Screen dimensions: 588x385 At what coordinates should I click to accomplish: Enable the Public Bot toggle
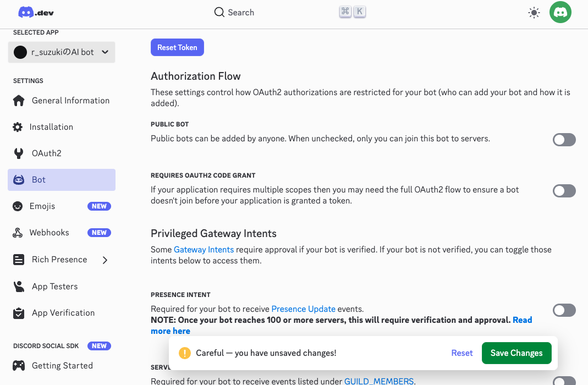click(x=564, y=140)
